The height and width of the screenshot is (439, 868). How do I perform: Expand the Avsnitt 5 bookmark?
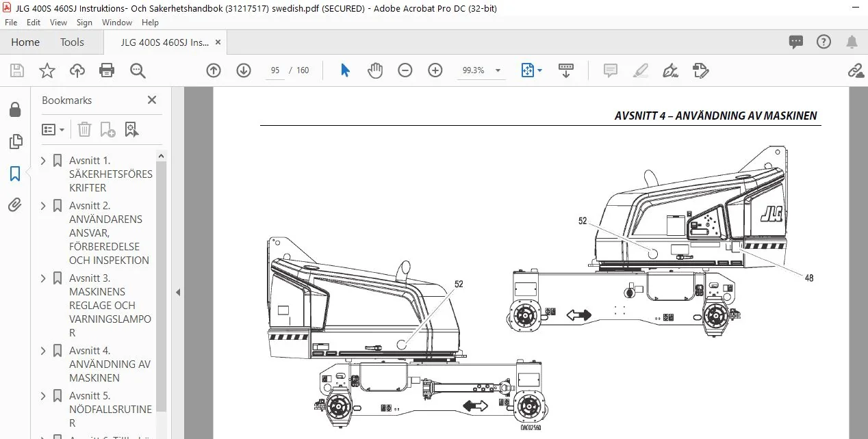(x=44, y=396)
